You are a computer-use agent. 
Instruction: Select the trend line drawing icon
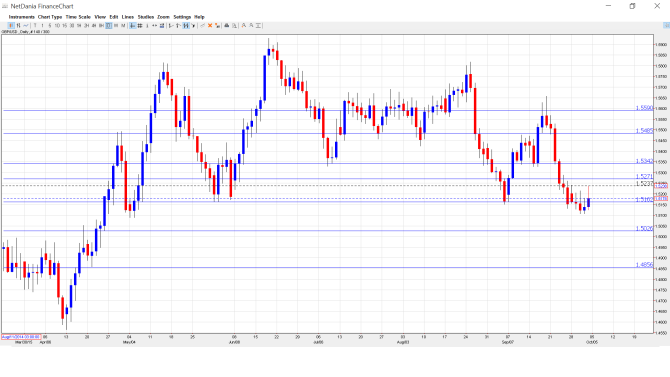[x=203, y=26]
